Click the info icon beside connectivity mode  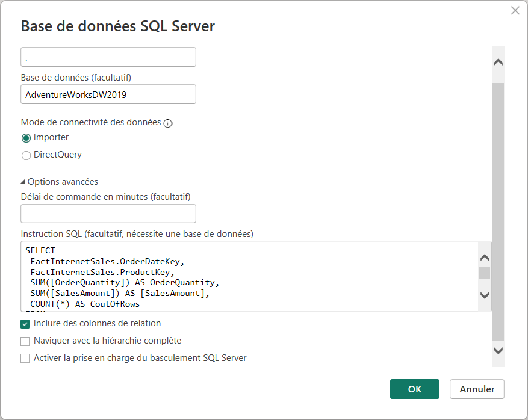point(168,123)
